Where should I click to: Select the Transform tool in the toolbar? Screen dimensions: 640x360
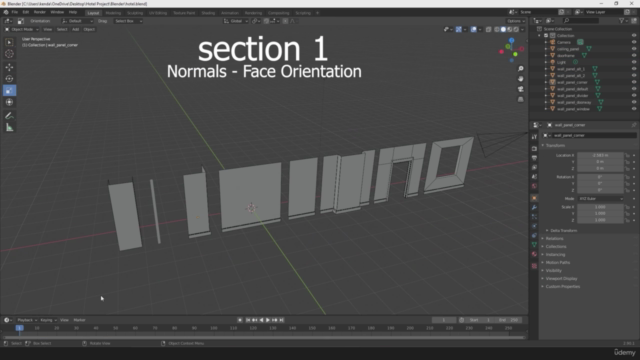[x=9, y=102]
